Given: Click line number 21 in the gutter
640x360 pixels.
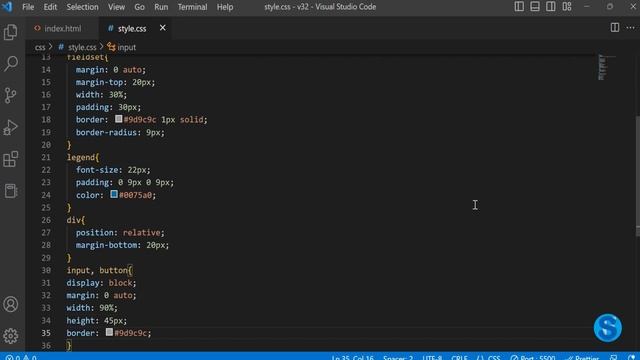Looking at the screenshot, I should tap(46, 157).
